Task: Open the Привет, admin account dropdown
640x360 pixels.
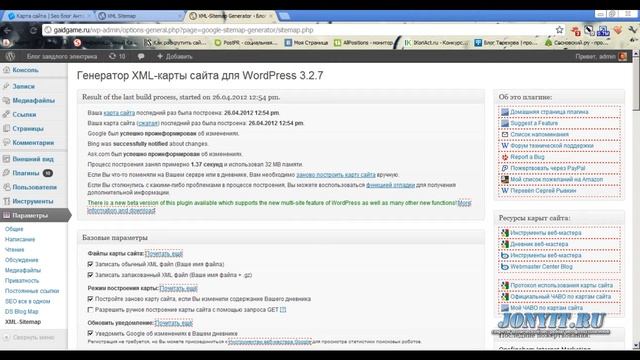Action: click(x=601, y=56)
